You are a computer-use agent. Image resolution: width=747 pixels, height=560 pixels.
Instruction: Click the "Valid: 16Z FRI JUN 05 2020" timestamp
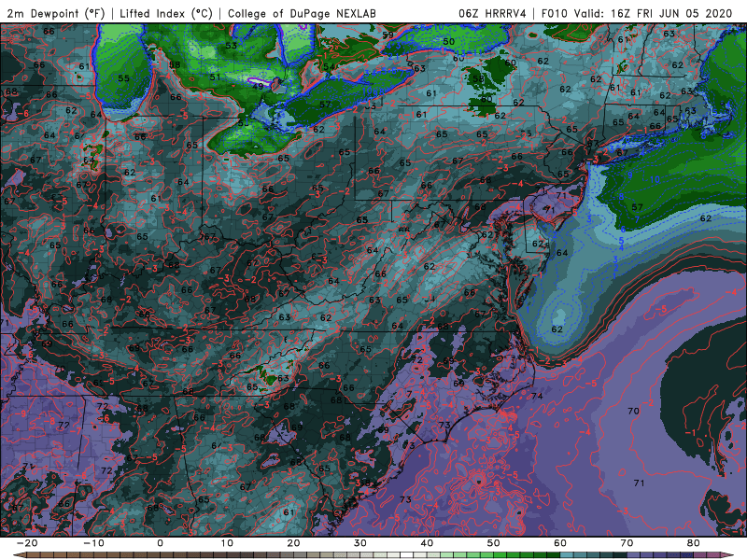click(x=653, y=13)
